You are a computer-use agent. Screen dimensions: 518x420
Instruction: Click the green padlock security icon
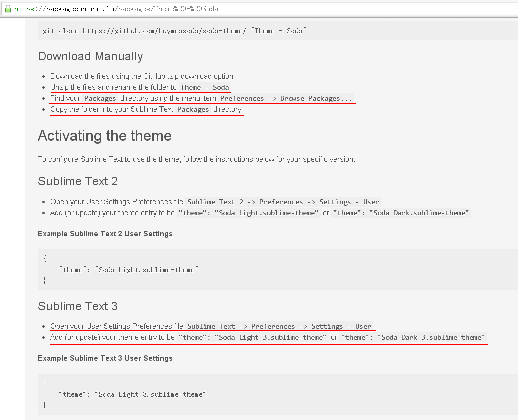click(x=8, y=9)
